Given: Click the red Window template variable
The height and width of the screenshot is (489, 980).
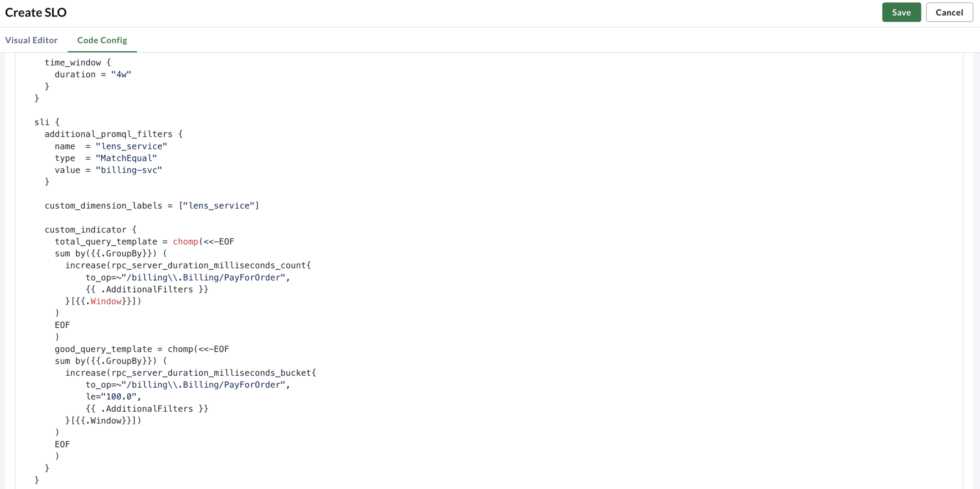Looking at the screenshot, I should 106,301.
